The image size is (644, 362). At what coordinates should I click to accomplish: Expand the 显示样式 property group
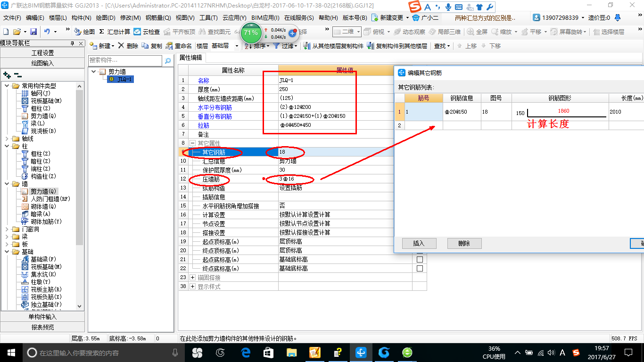(x=192, y=287)
